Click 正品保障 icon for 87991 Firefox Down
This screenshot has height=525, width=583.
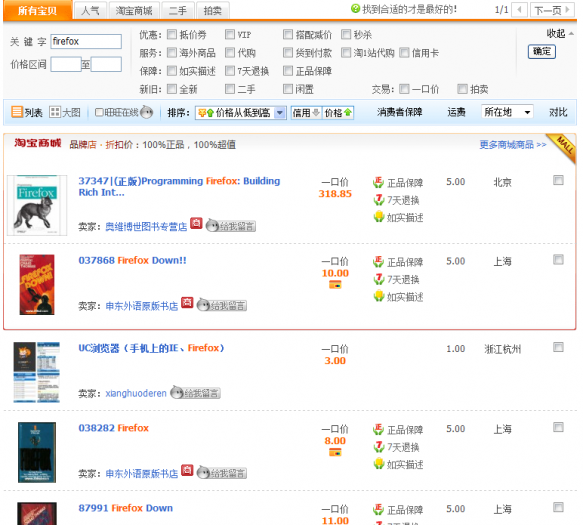(x=378, y=509)
